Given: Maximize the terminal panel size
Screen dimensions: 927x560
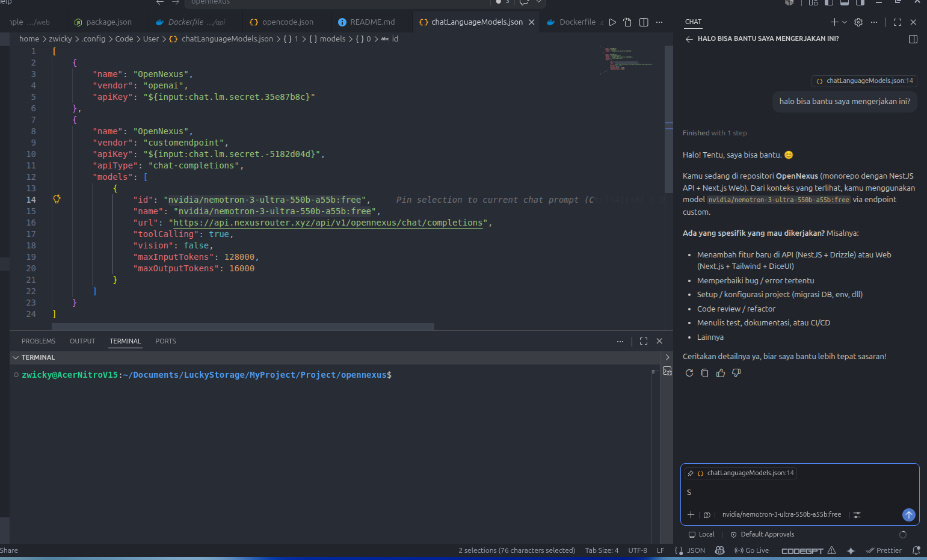Looking at the screenshot, I should coord(644,342).
